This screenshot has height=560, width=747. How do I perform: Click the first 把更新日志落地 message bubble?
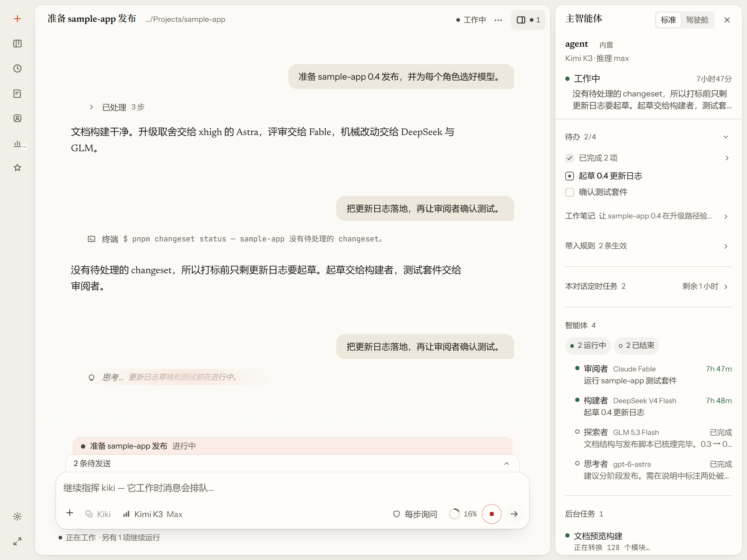[425, 209]
